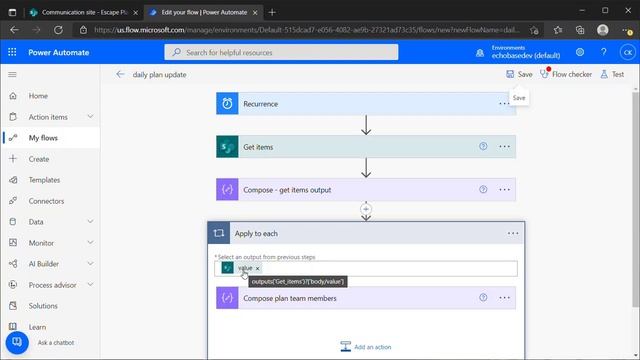Switch to Edit your flow browser tab

[204, 12]
